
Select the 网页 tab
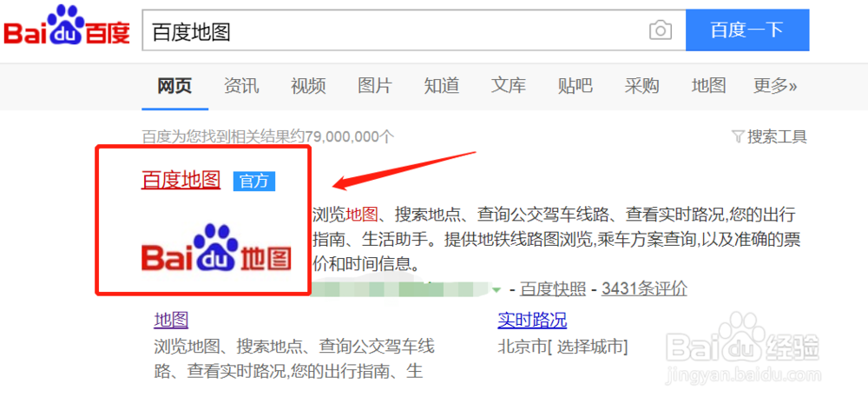[x=174, y=85]
